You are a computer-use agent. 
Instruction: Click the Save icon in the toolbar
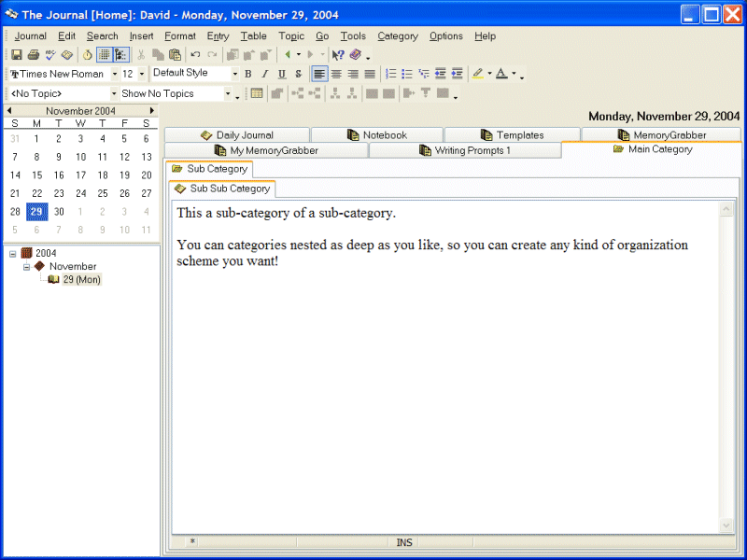tap(17, 55)
